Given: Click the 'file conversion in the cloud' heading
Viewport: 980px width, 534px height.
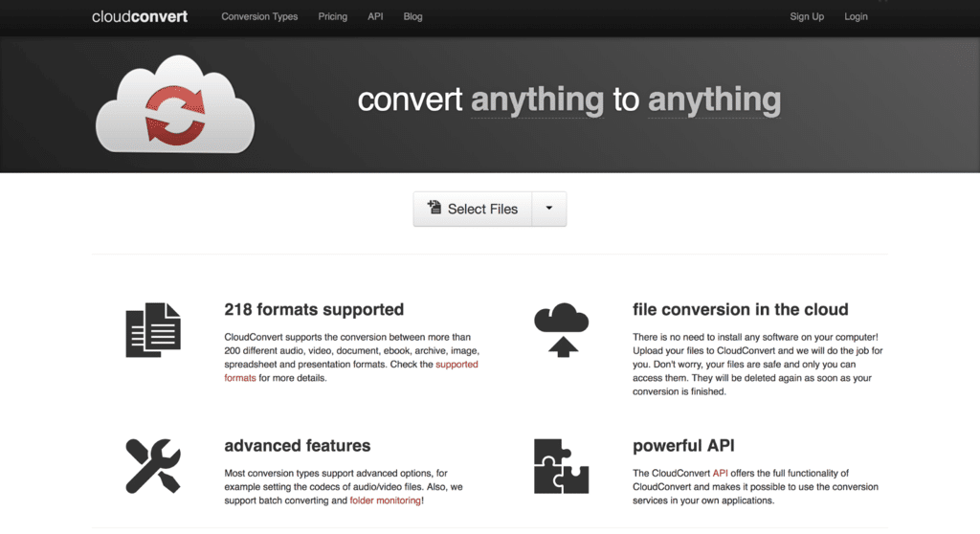Looking at the screenshot, I should coord(740,309).
